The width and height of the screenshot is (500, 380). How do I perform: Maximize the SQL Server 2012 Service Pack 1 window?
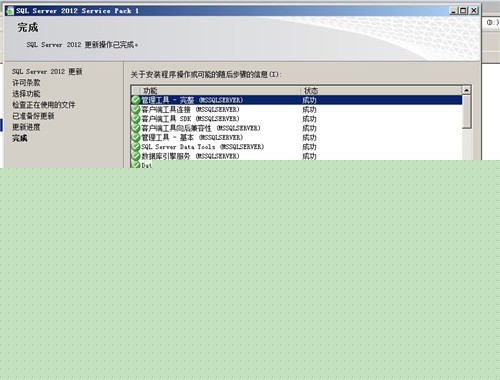(x=463, y=11)
